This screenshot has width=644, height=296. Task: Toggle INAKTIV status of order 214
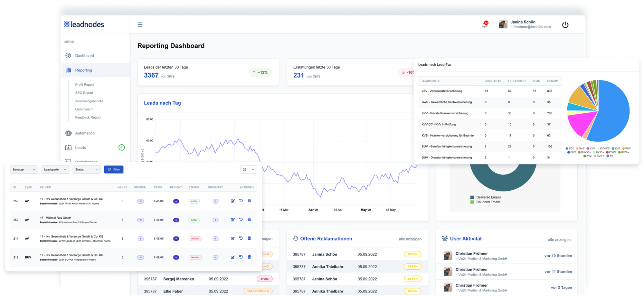pyautogui.click(x=195, y=239)
